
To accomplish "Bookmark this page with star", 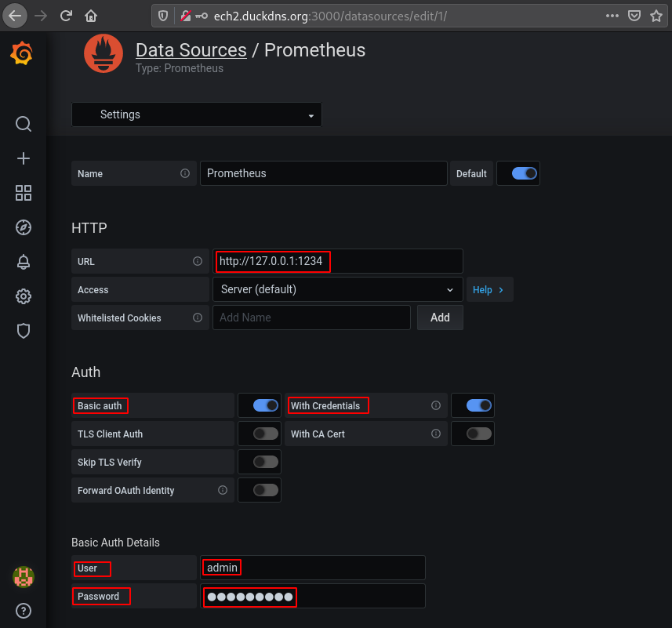I will [656, 16].
